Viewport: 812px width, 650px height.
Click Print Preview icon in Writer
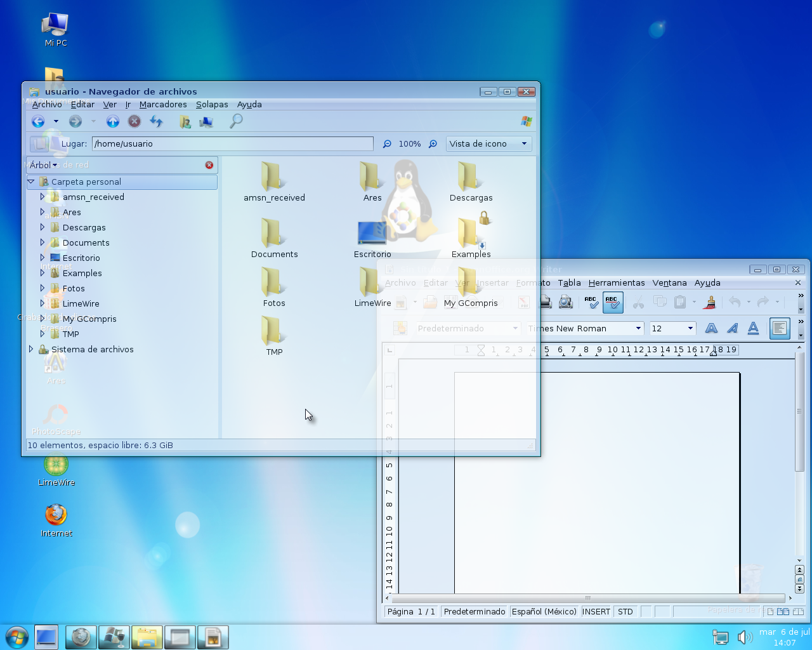click(x=566, y=302)
